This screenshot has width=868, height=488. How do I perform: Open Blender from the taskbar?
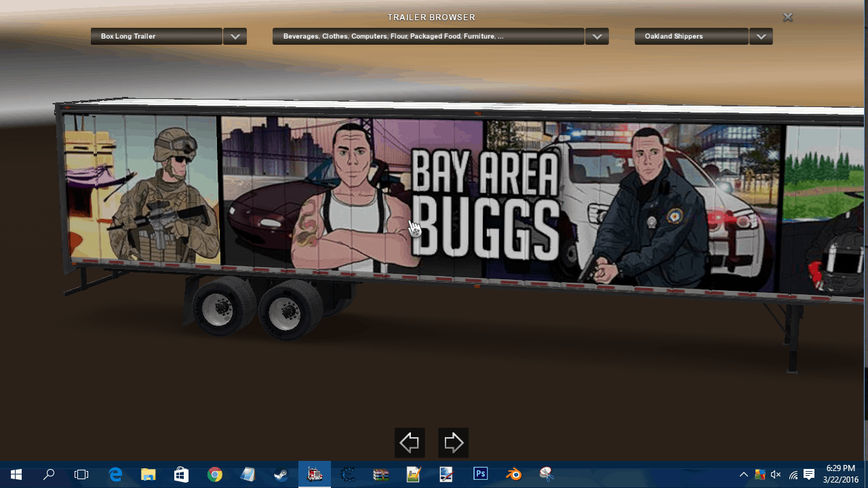click(x=513, y=474)
